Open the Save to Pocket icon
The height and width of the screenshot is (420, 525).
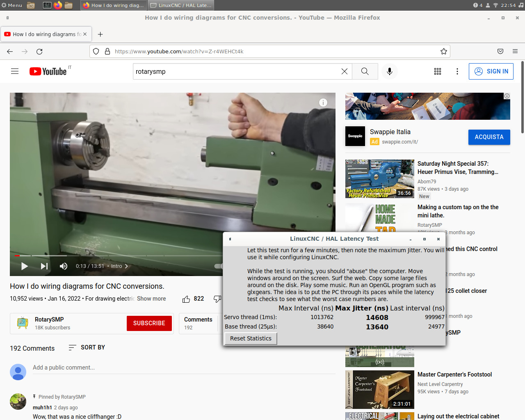(x=500, y=51)
